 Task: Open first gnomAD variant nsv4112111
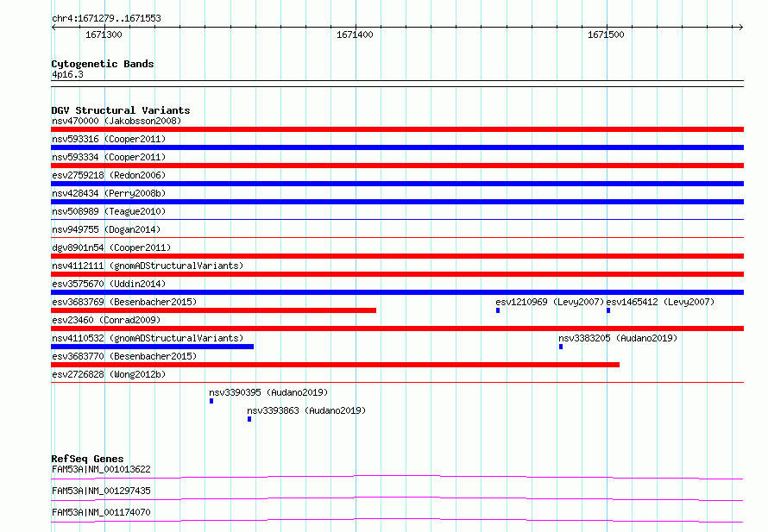[148, 266]
